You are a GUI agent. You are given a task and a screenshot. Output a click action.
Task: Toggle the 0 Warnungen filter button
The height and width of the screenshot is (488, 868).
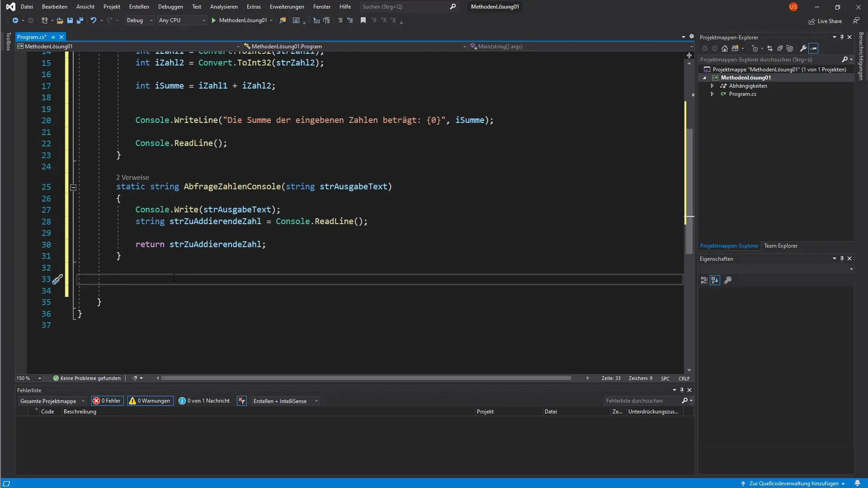[x=150, y=401]
